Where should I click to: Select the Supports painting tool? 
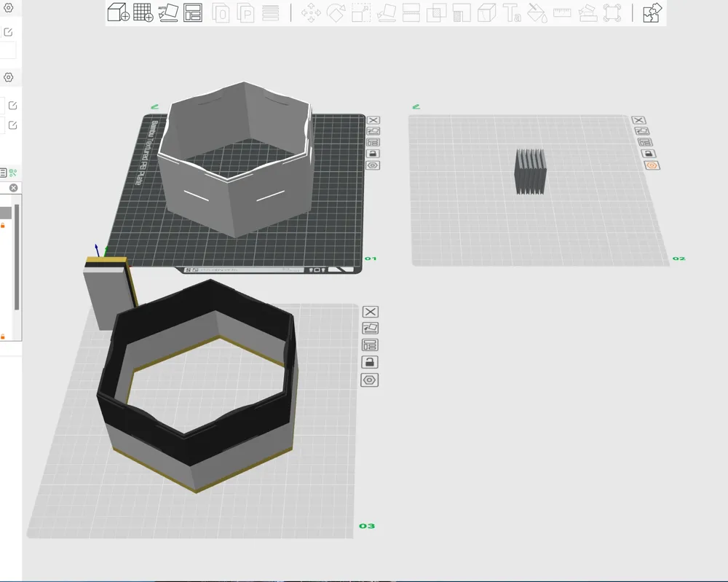462,13
